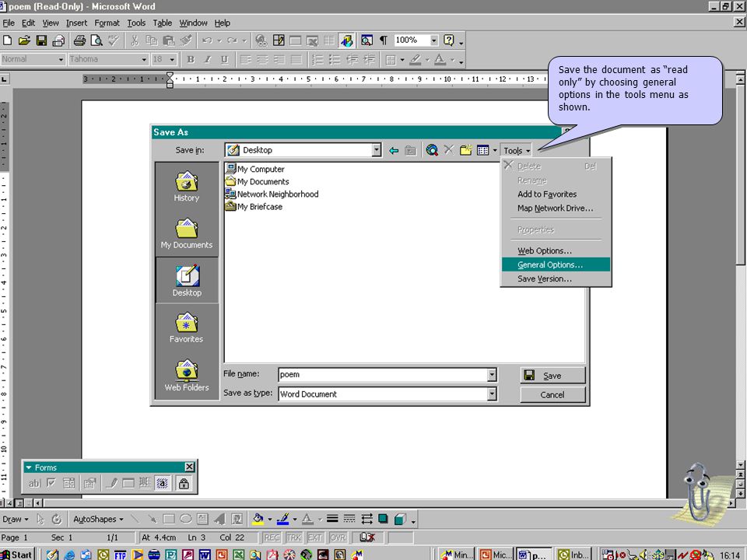Insert a Text Form Field
The height and width of the screenshot is (560, 747).
[33, 484]
